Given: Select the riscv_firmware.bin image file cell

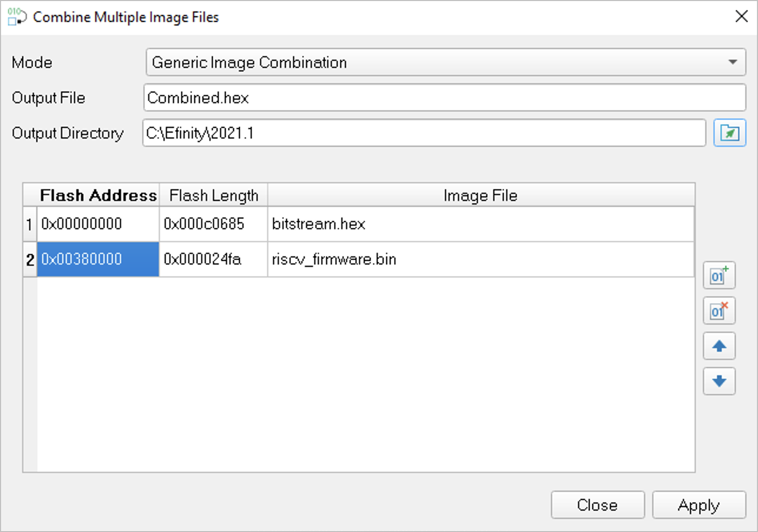Looking at the screenshot, I should click(x=480, y=259).
